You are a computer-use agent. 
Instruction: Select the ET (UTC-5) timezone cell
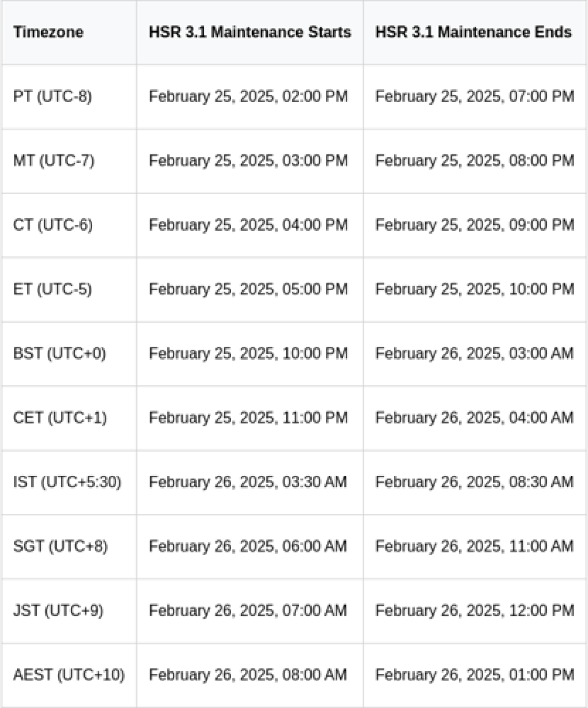tap(53, 289)
